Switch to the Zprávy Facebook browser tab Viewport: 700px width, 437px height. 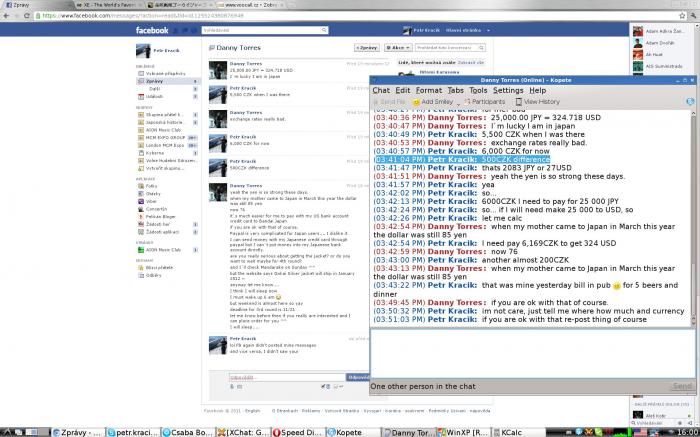coord(36,5)
